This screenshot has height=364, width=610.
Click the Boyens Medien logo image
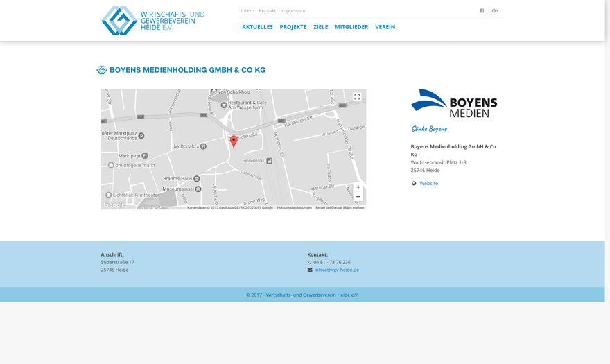(x=454, y=103)
